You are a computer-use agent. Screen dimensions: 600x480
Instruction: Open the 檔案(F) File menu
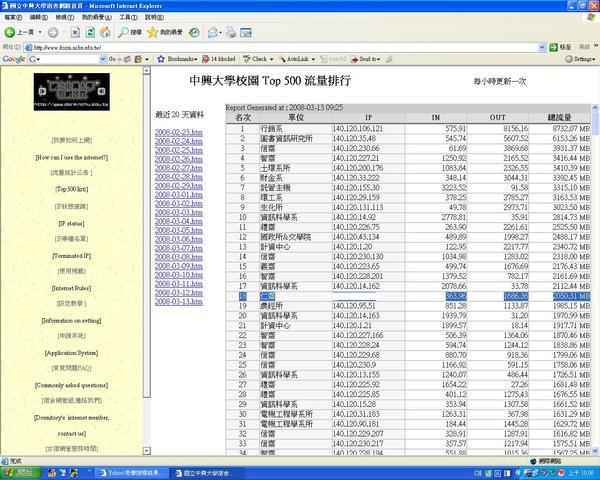click(x=13, y=18)
